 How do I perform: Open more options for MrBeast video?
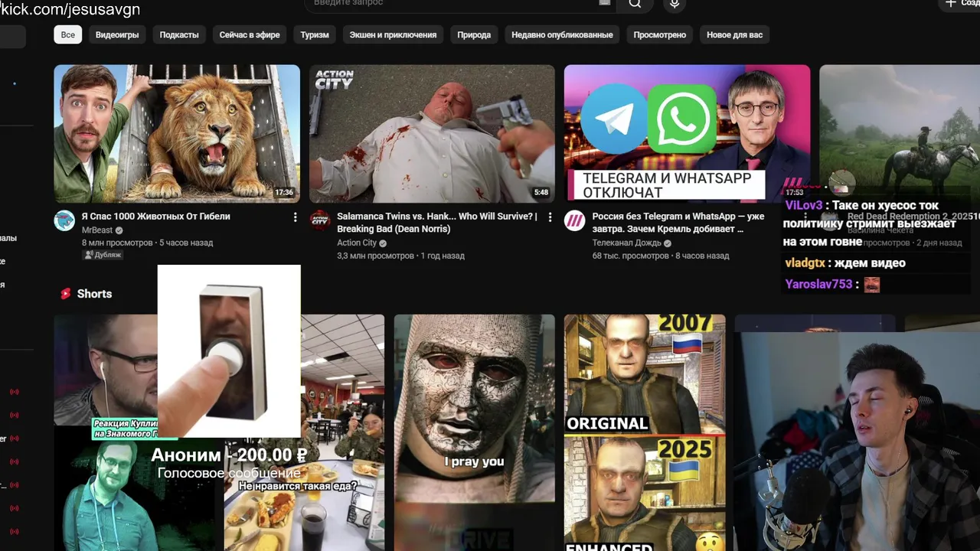pos(295,217)
